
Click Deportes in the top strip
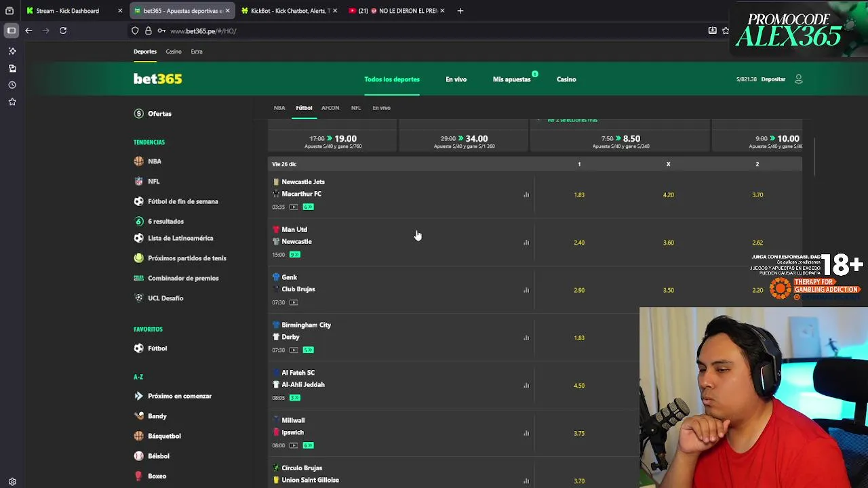[145, 52]
